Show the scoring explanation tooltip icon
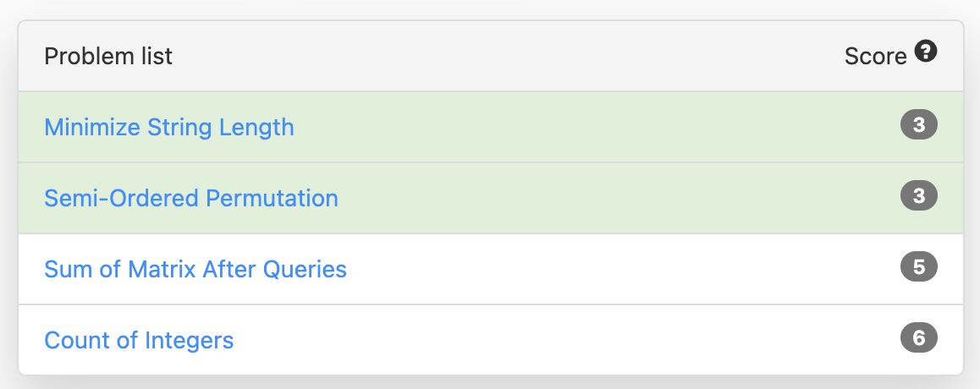This screenshot has width=980, height=389. [x=926, y=52]
